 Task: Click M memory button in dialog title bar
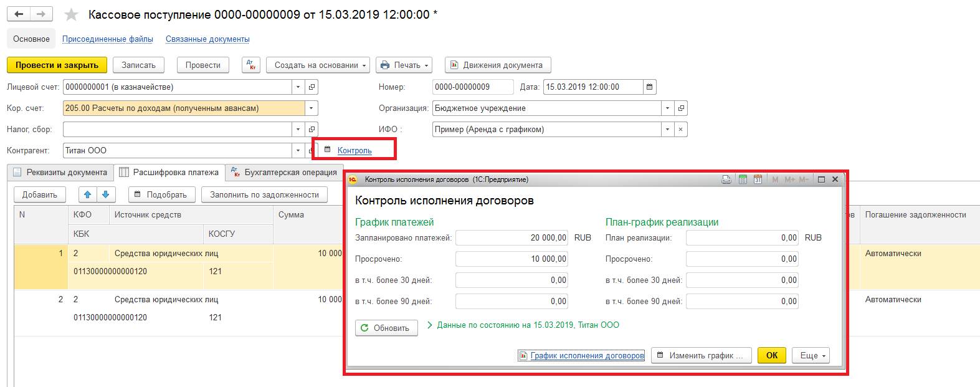pos(776,179)
